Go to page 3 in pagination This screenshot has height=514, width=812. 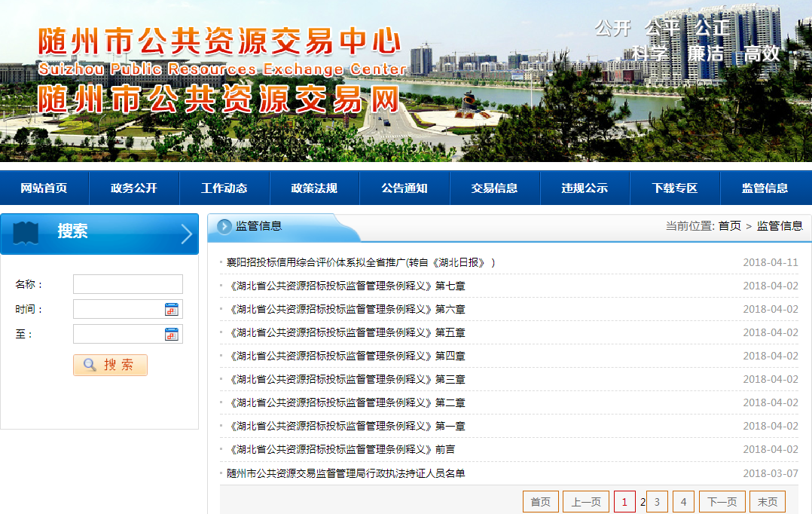tap(657, 502)
